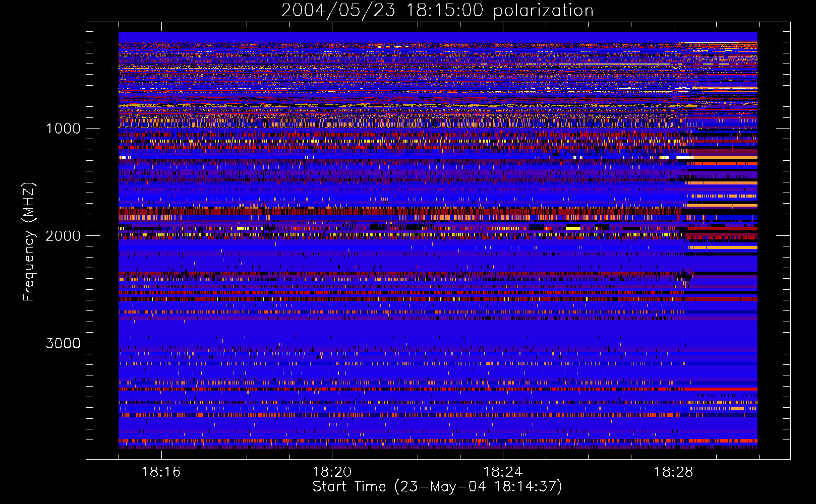Image resolution: width=816 pixels, height=504 pixels.
Task: Click the 18:16 time tick label
Action: [x=161, y=472]
